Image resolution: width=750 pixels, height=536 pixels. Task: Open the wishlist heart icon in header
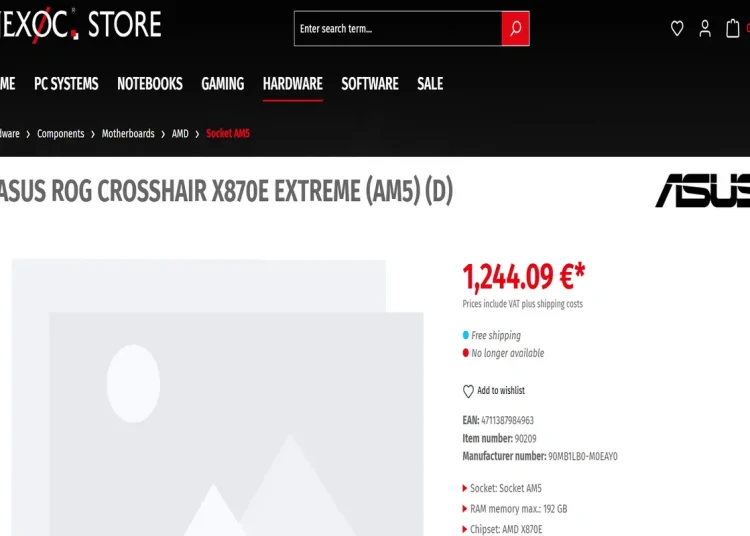coord(677,29)
